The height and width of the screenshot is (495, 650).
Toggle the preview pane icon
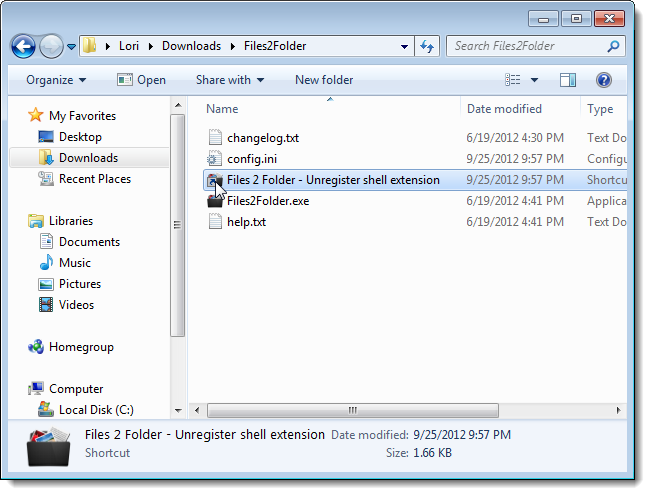pos(568,80)
